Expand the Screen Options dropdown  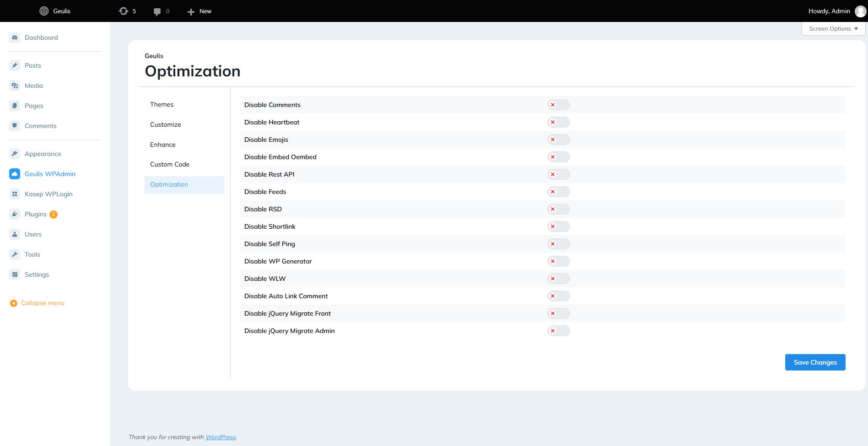[x=833, y=28]
